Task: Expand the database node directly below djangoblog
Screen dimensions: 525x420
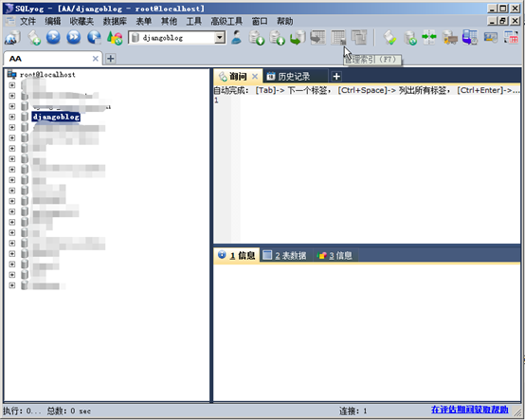Action: coord(12,127)
